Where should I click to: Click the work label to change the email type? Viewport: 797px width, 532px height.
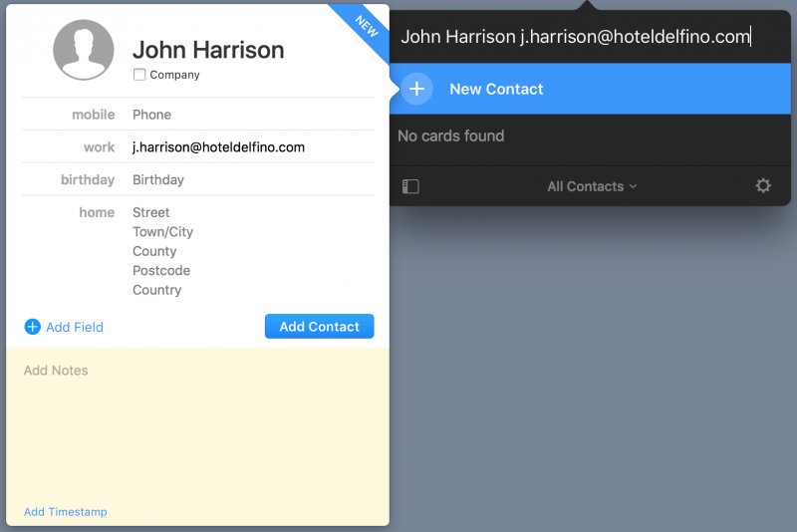click(x=100, y=147)
